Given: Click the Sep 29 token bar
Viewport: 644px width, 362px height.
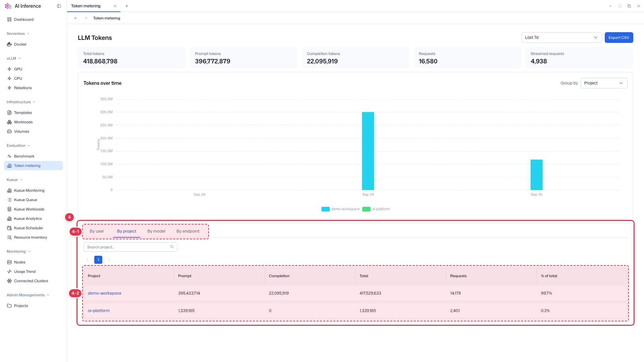Looking at the screenshot, I should (368, 151).
